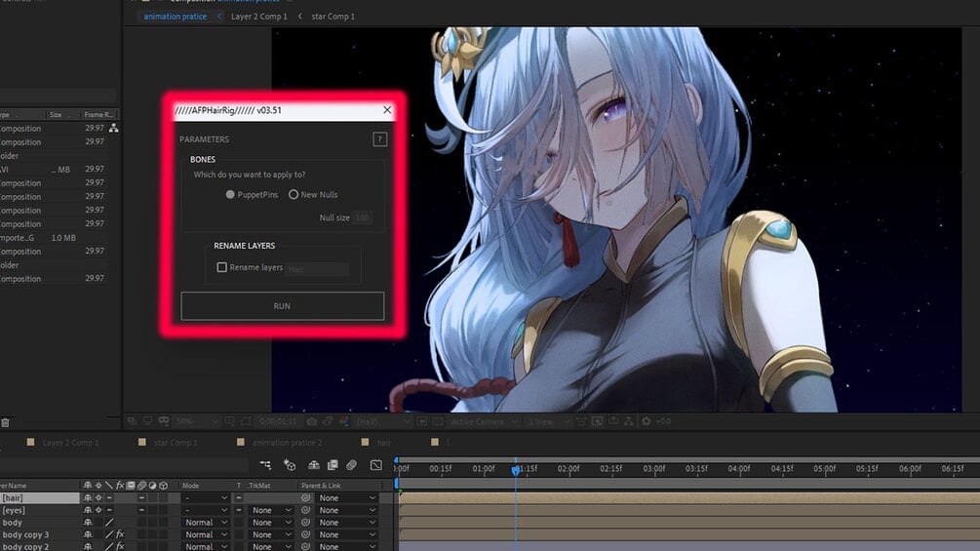
Task: Switch to animation pratice viewer tab
Action: [x=175, y=17]
